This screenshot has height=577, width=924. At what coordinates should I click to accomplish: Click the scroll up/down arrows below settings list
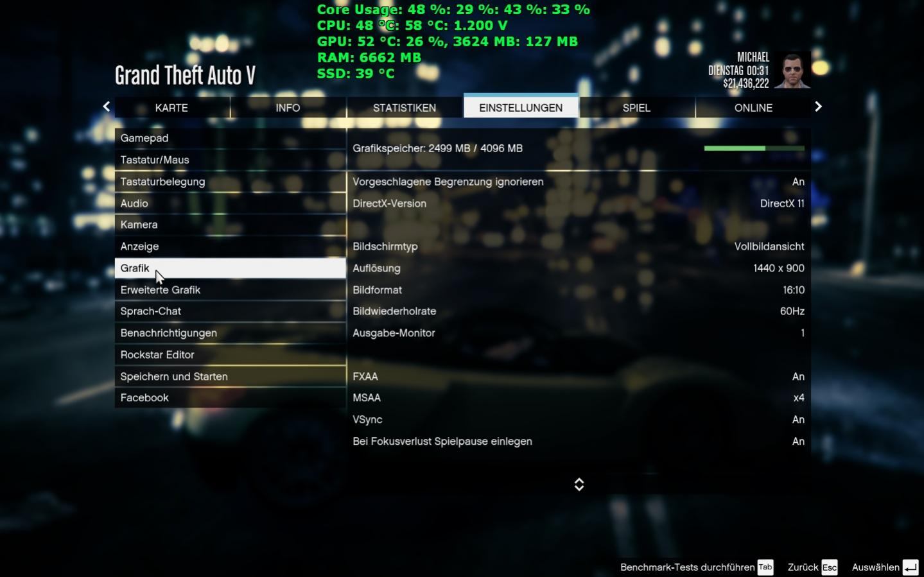(579, 485)
